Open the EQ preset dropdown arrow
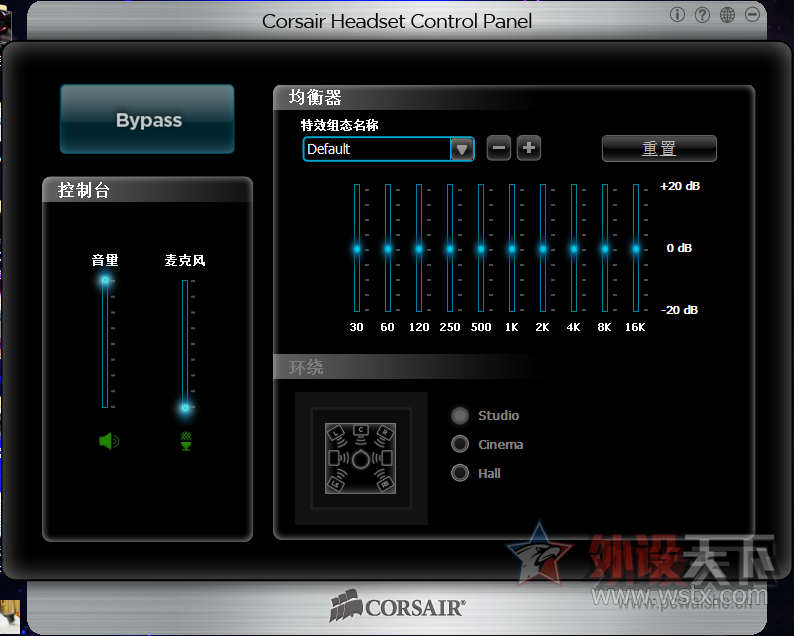Screen dimensions: 794x636 coord(462,149)
